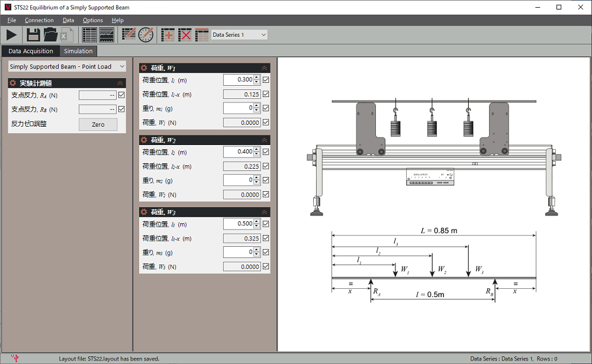Switch to the Data Acquisition tab
592x364 pixels.
(x=31, y=51)
